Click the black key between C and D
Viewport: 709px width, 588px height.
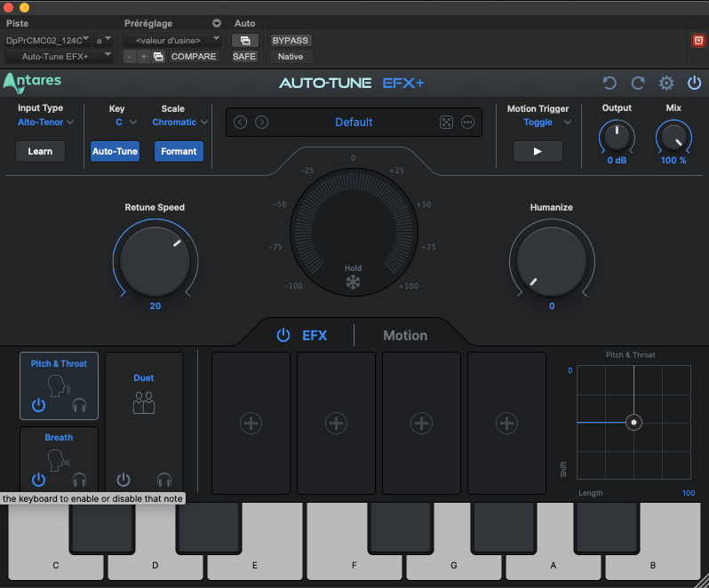[102, 528]
